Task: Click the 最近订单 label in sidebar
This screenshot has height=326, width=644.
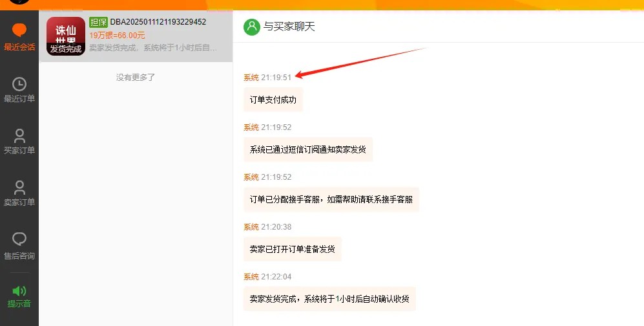Action: click(x=19, y=99)
